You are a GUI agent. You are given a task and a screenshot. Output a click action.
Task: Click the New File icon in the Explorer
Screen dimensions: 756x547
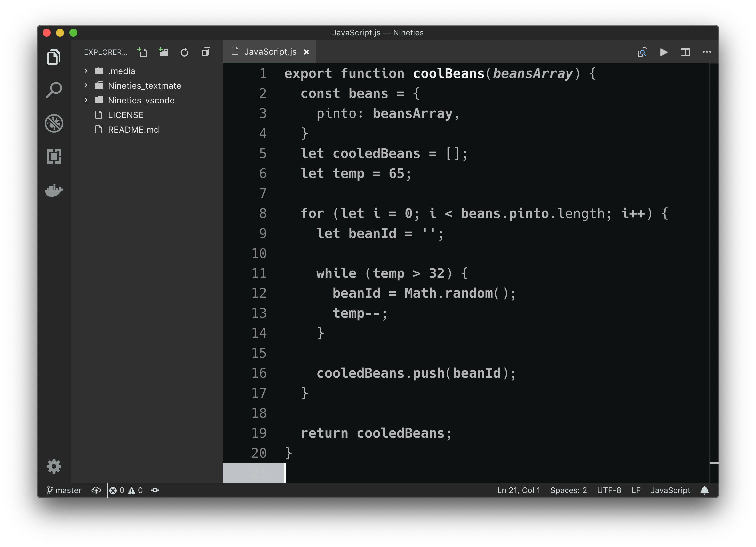click(142, 52)
